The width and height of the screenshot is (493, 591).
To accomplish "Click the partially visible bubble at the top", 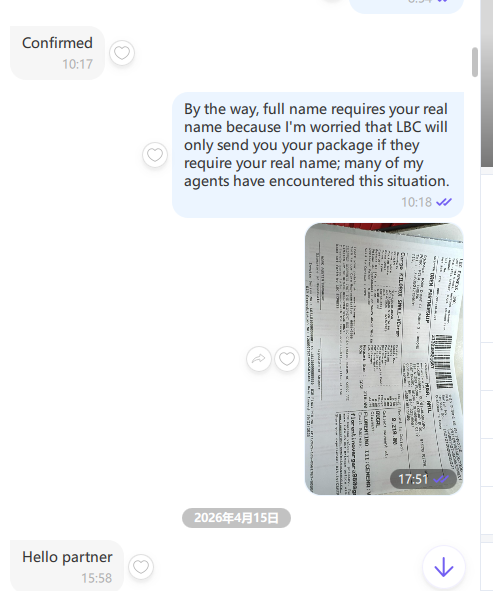I will [407, 6].
